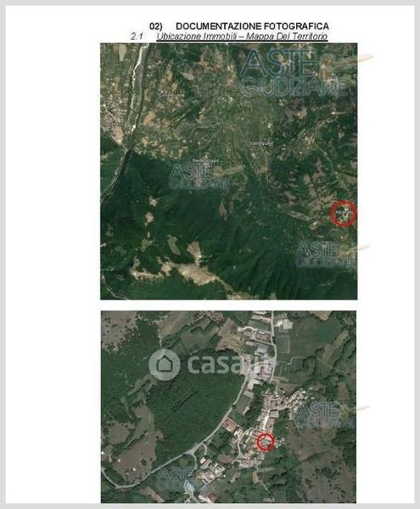Click the green sports field in village map
This screenshot has height=509, width=420.
click(283, 344)
